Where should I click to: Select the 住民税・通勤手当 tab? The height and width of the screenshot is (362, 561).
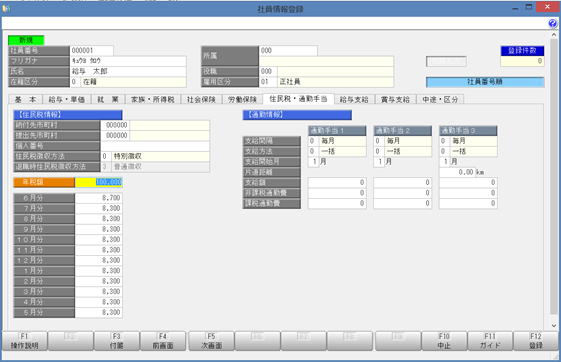[298, 99]
